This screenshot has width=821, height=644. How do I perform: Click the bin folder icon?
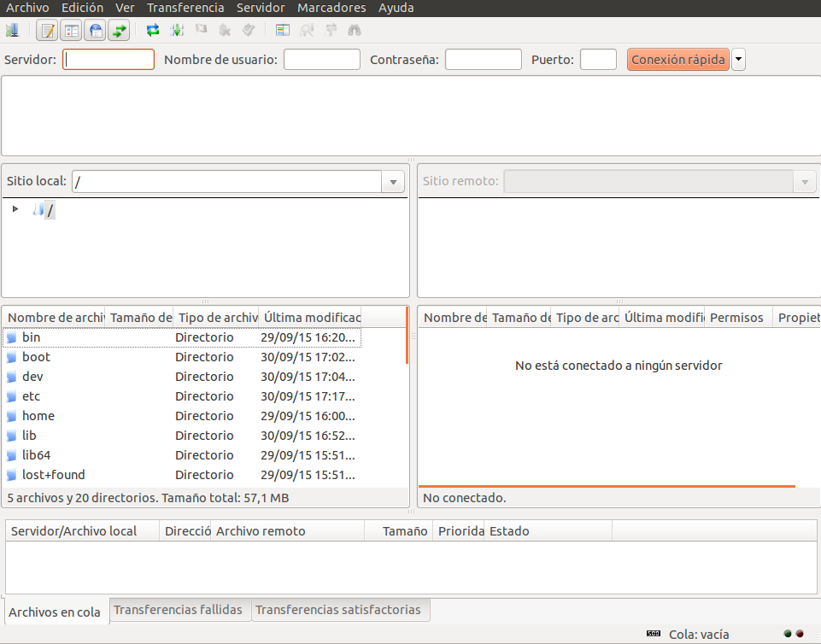coord(10,337)
